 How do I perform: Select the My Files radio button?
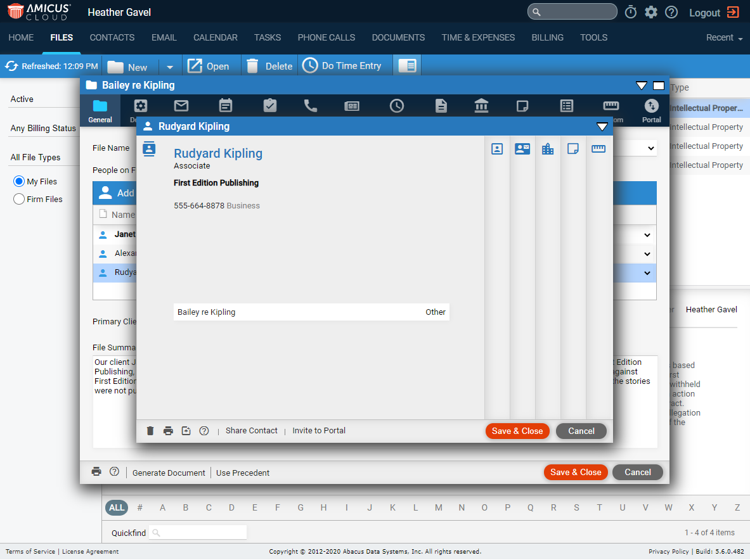click(x=19, y=182)
